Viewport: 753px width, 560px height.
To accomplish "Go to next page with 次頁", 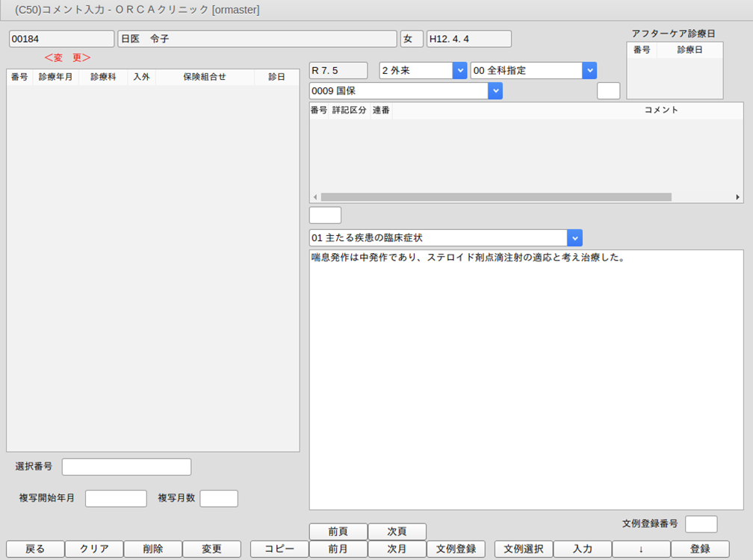I will 397,532.
